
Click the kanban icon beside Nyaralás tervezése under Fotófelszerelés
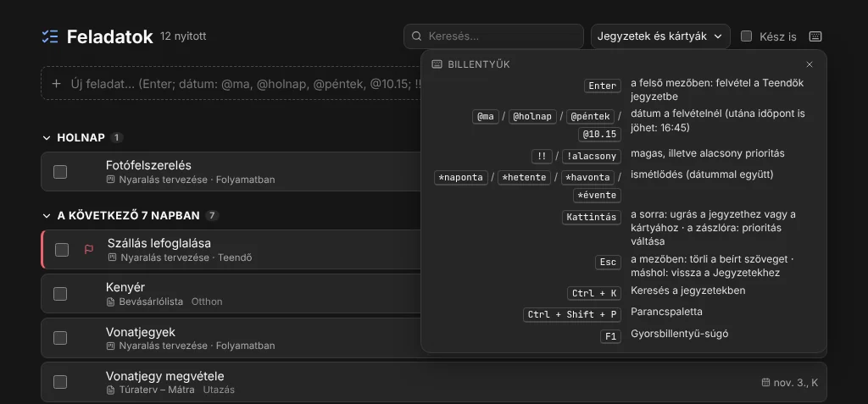111,180
